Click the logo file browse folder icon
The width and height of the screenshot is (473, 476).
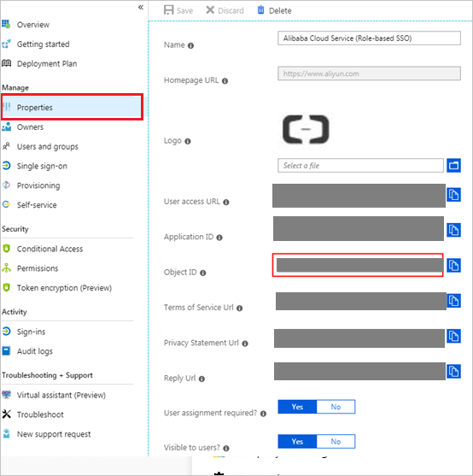pos(453,166)
